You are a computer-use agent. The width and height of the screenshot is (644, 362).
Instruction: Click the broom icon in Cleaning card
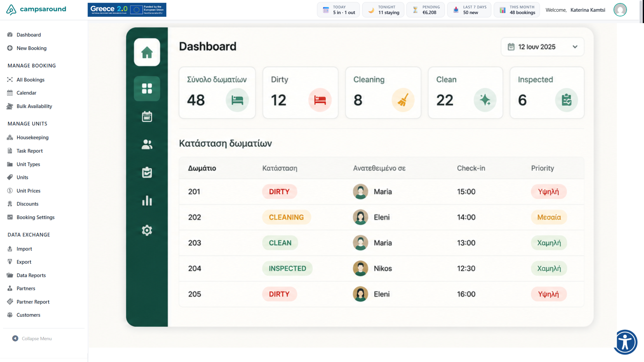pyautogui.click(x=403, y=100)
